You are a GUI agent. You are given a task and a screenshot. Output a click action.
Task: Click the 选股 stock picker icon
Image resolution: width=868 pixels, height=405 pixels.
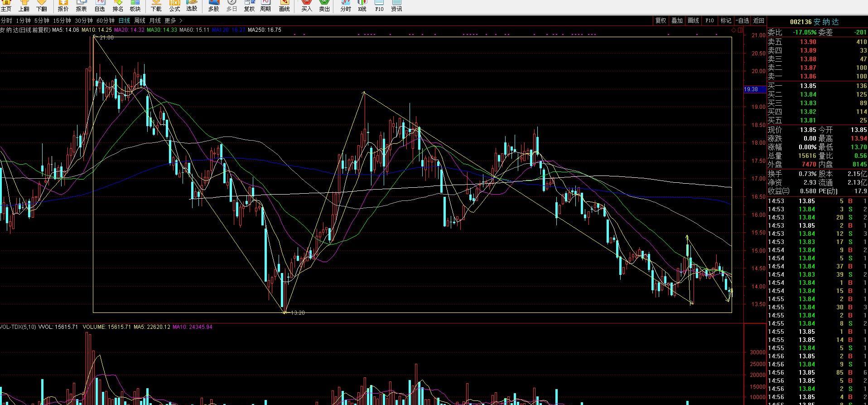(192, 6)
